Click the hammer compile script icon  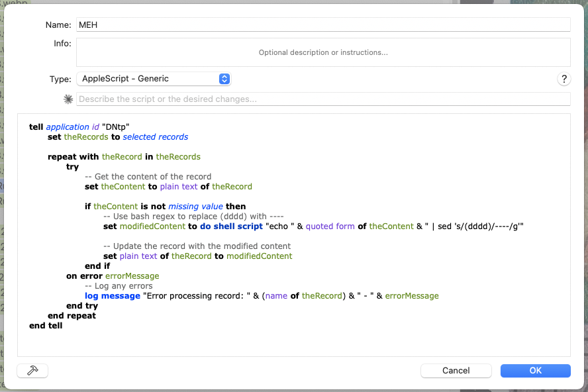pyautogui.click(x=32, y=371)
